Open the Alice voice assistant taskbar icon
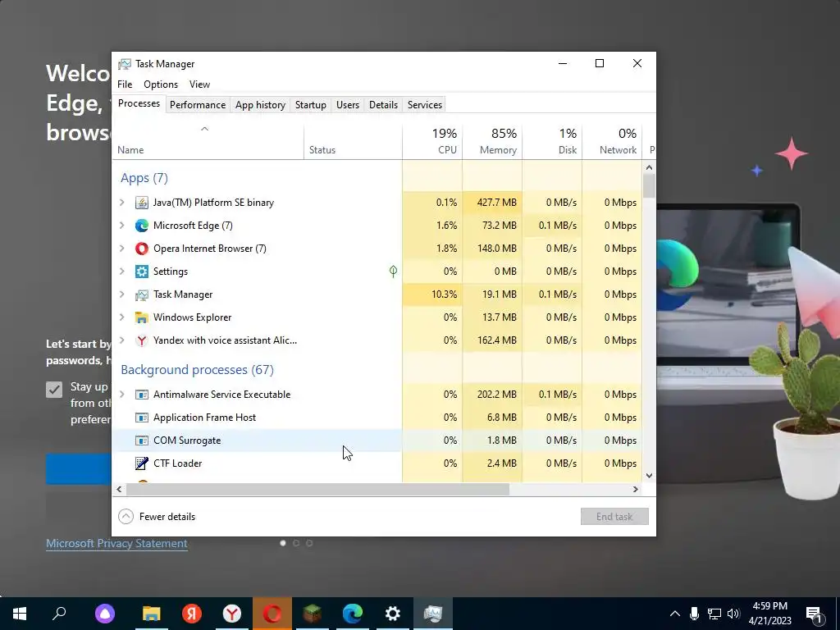The image size is (840, 630). (x=105, y=614)
